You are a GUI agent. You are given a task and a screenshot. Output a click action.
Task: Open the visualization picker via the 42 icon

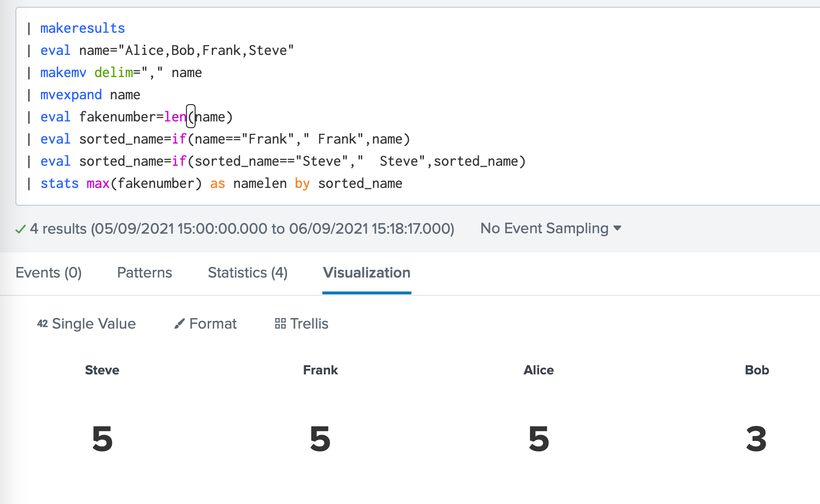(x=43, y=324)
